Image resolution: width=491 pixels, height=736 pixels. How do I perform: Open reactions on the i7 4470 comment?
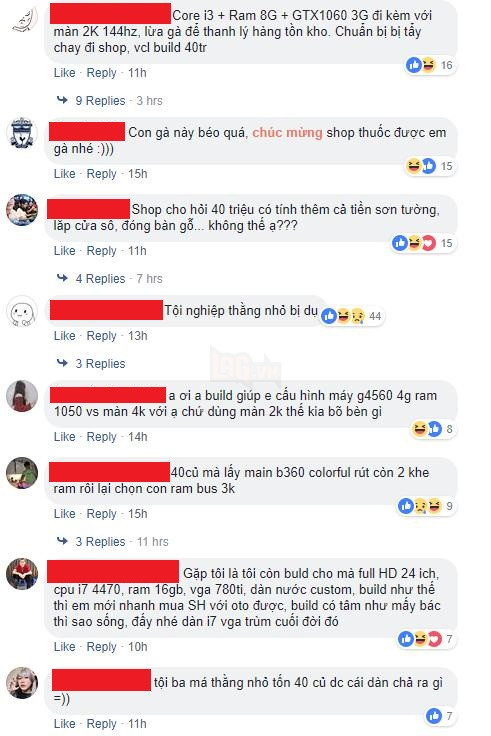point(426,638)
